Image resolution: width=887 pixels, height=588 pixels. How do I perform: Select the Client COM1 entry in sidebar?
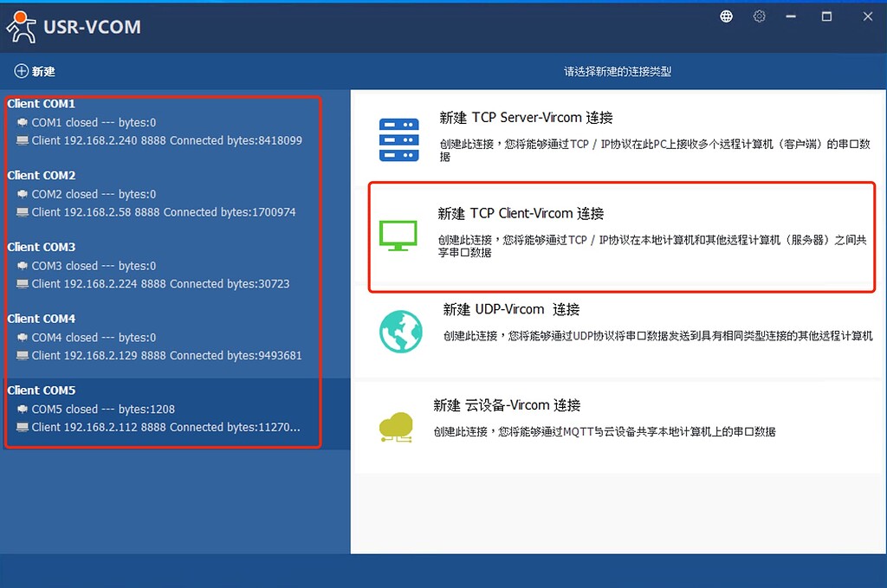41,103
